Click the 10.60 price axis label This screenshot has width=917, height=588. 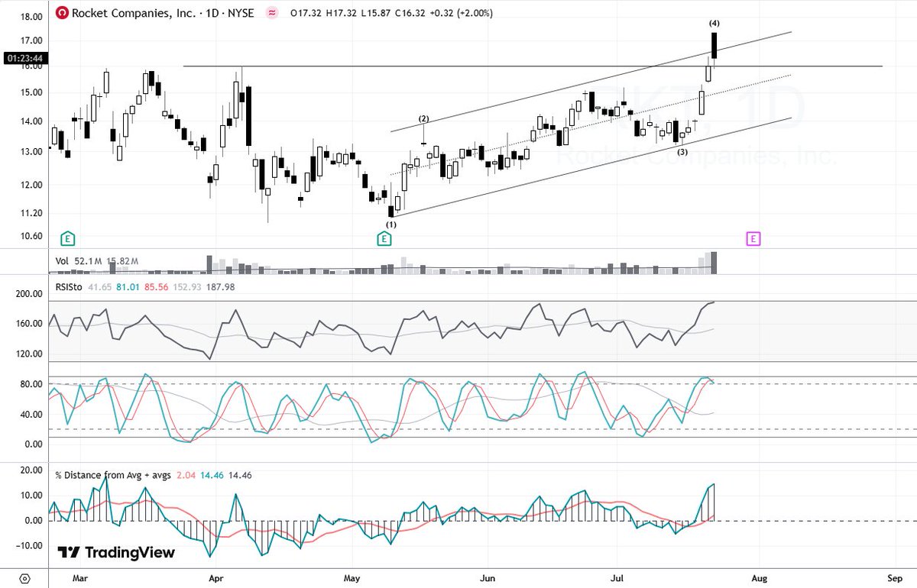pos(31,236)
